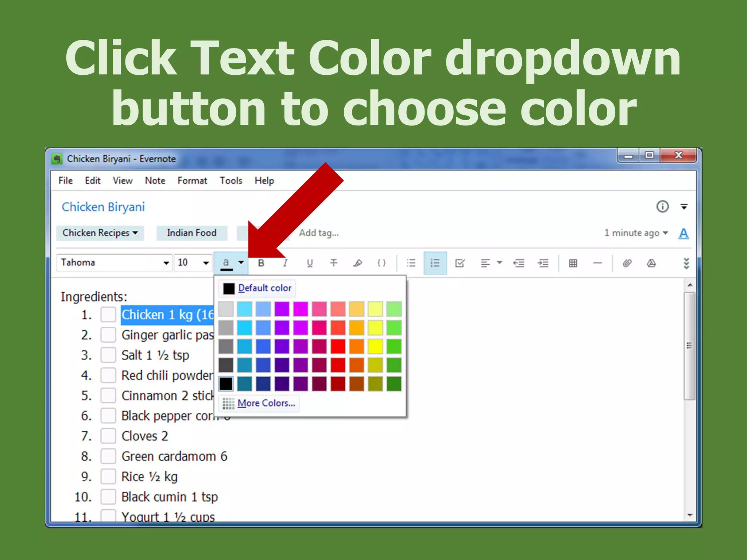Click the Indian Food tag
The image size is (747, 560).
(192, 233)
